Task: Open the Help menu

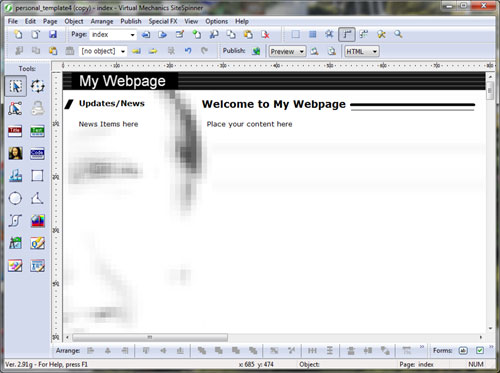Action: pyautogui.click(x=242, y=21)
